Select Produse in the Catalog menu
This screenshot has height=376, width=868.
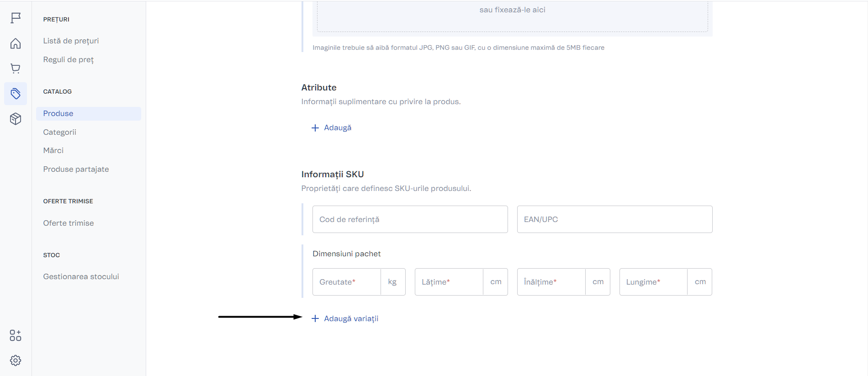[x=58, y=113]
